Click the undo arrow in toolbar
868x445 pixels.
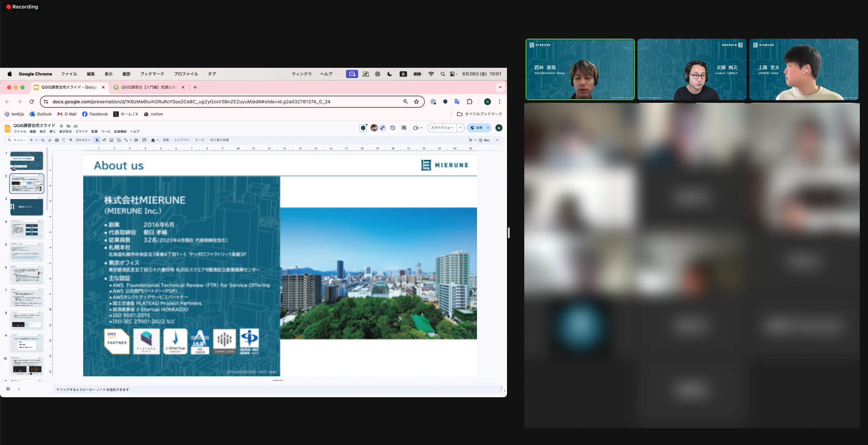43,140
